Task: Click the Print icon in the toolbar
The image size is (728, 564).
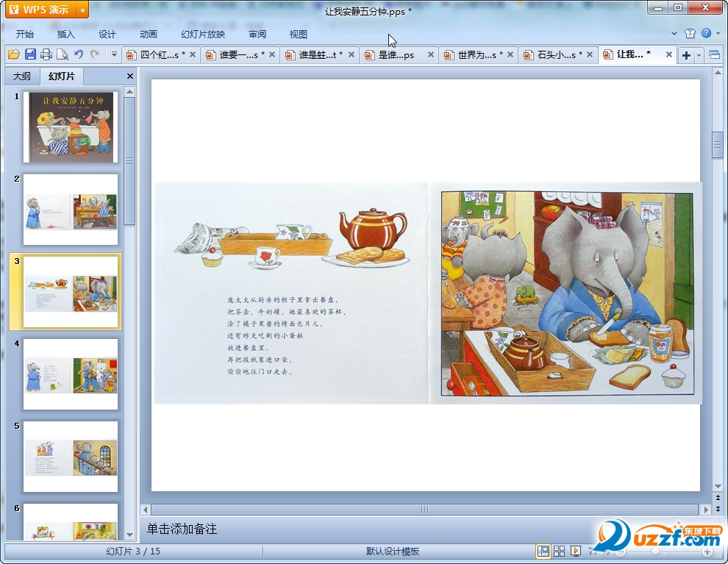Action: click(x=46, y=54)
